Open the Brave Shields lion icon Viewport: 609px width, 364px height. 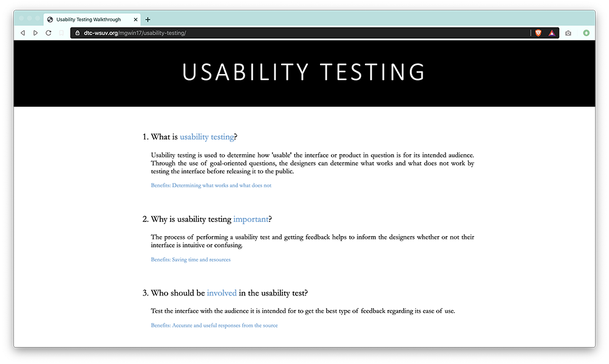(539, 33)
